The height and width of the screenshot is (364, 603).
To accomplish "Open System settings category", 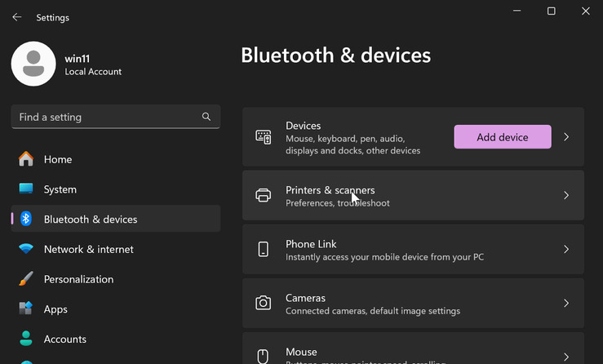I will coord(115,189).
